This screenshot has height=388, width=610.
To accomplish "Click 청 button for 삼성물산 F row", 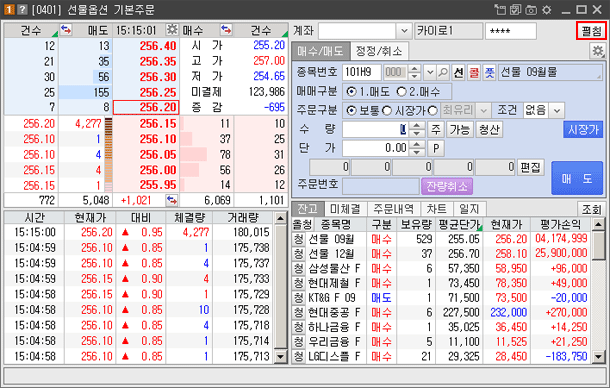I will pyautogui.click(x=298, y=269).
